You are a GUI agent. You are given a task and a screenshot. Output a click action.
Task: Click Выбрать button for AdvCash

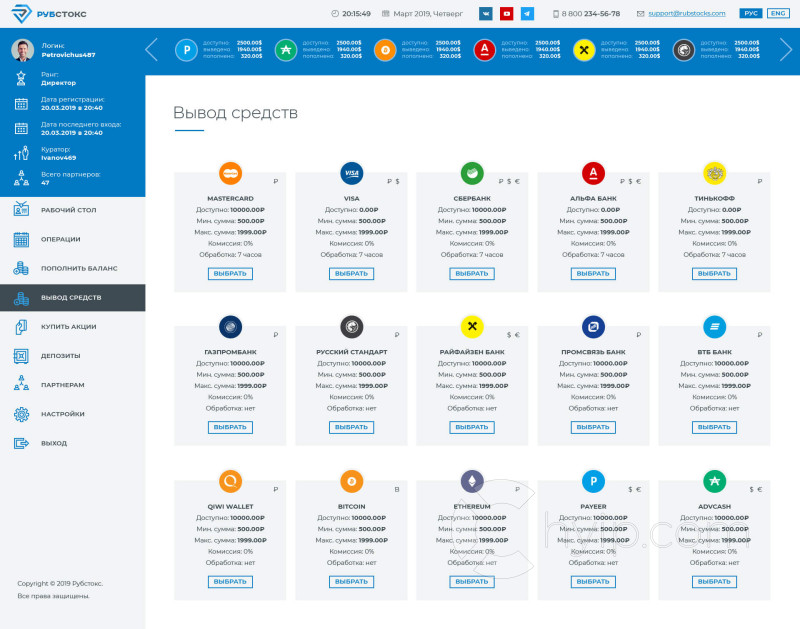(x=714, y=582)
